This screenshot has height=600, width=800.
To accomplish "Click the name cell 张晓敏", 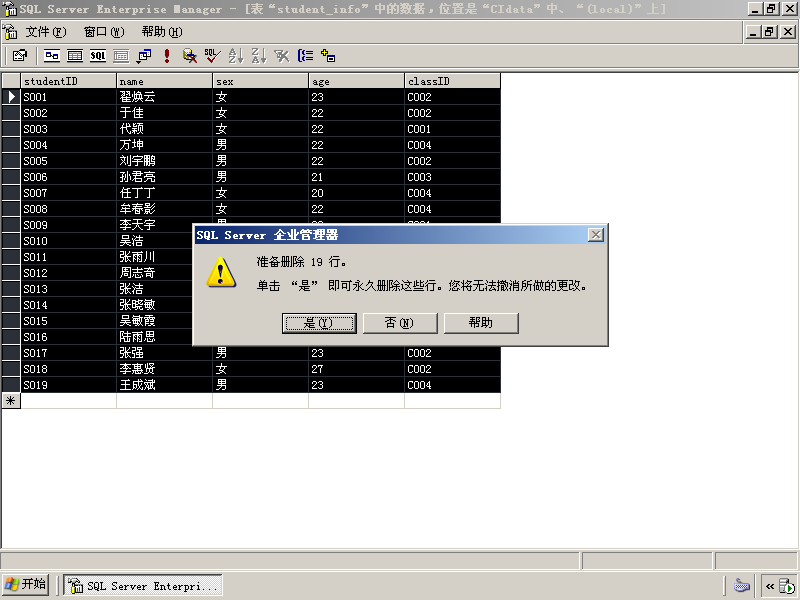I will [155, 305].
